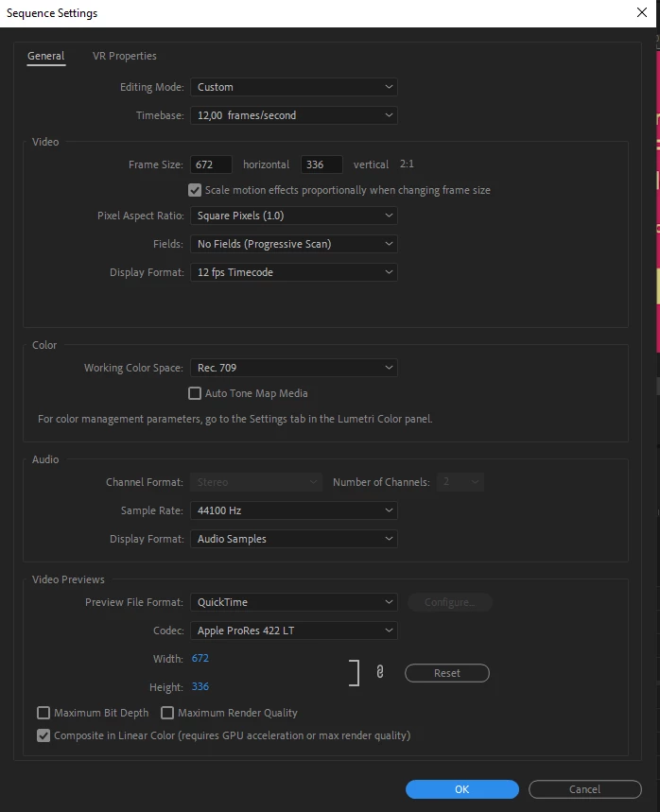Open the Preview File Format QuickTime dropdown
Image resolution: width=660 pixels, height=812 pixels.
pyautogui.click(x=294, y=602)
